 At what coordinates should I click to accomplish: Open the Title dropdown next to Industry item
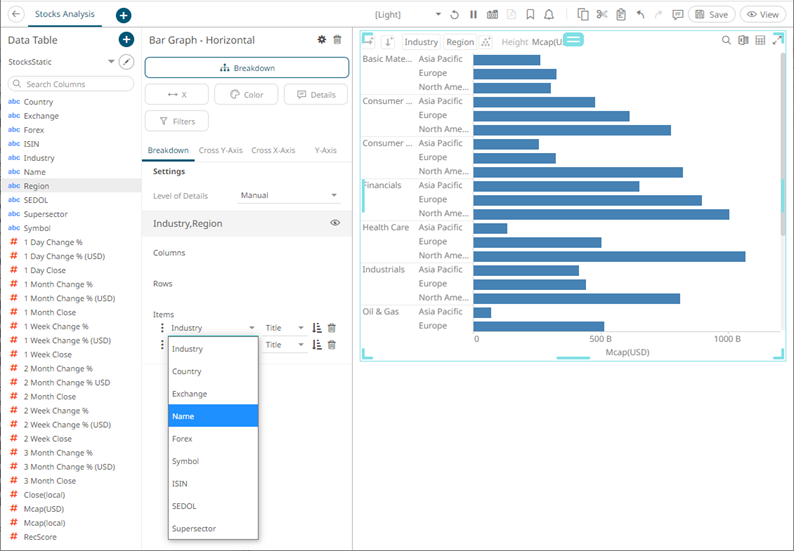click(286, 328)
